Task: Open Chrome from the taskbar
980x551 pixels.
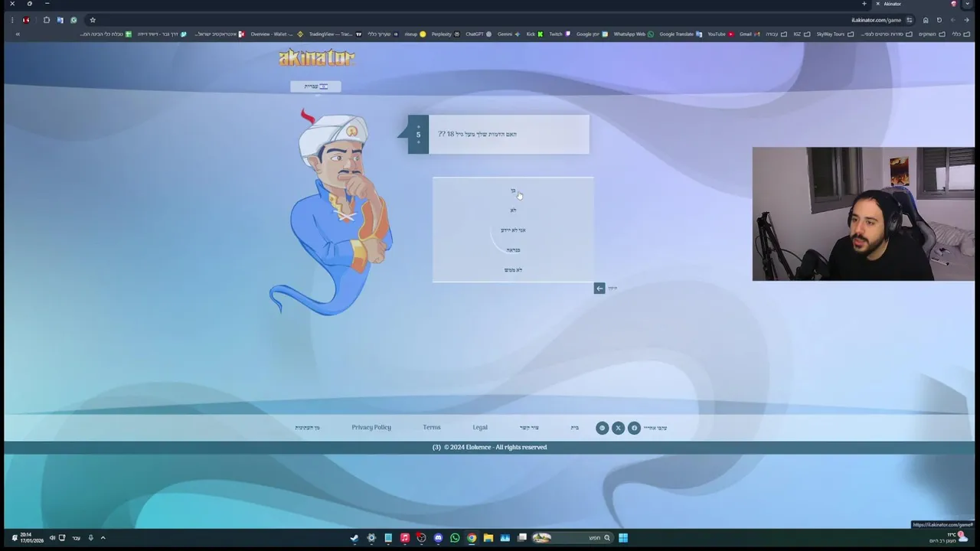Action: pyautogui.click(x=472, y=538)
